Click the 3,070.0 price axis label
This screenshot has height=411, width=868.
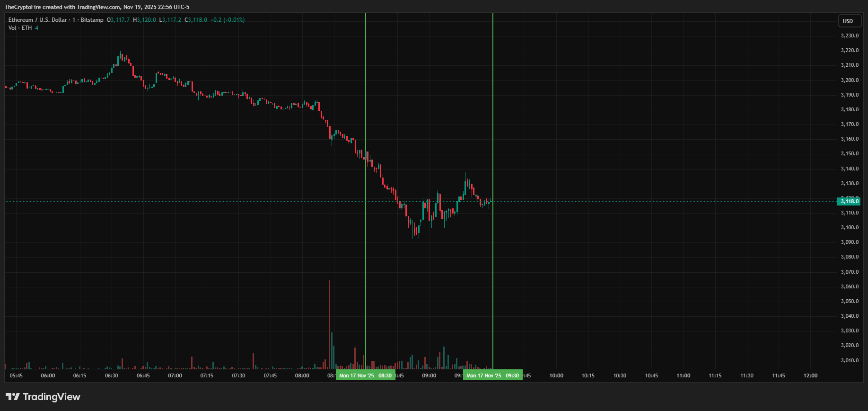click(x=850, y=272)
